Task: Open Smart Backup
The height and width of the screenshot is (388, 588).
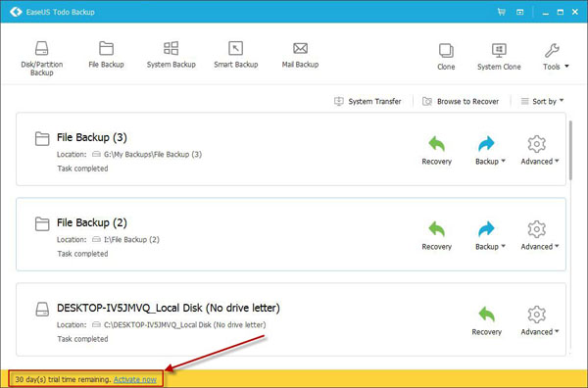Action: point(236,55)
